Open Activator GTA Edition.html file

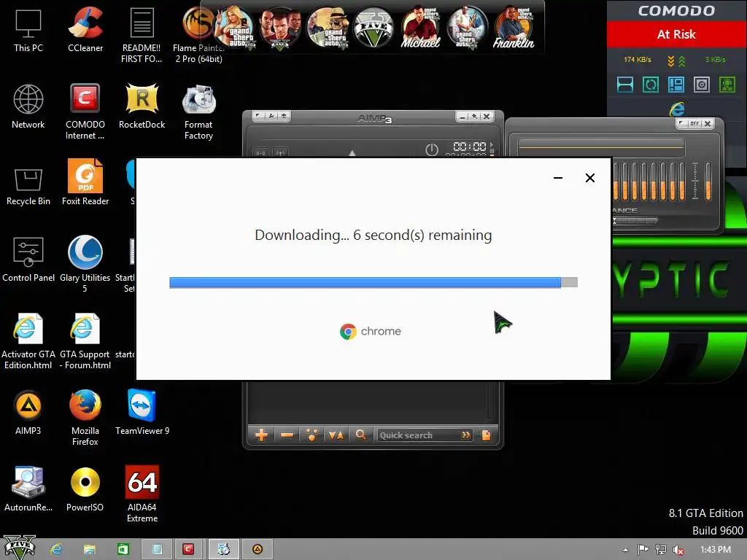(28, 342)
